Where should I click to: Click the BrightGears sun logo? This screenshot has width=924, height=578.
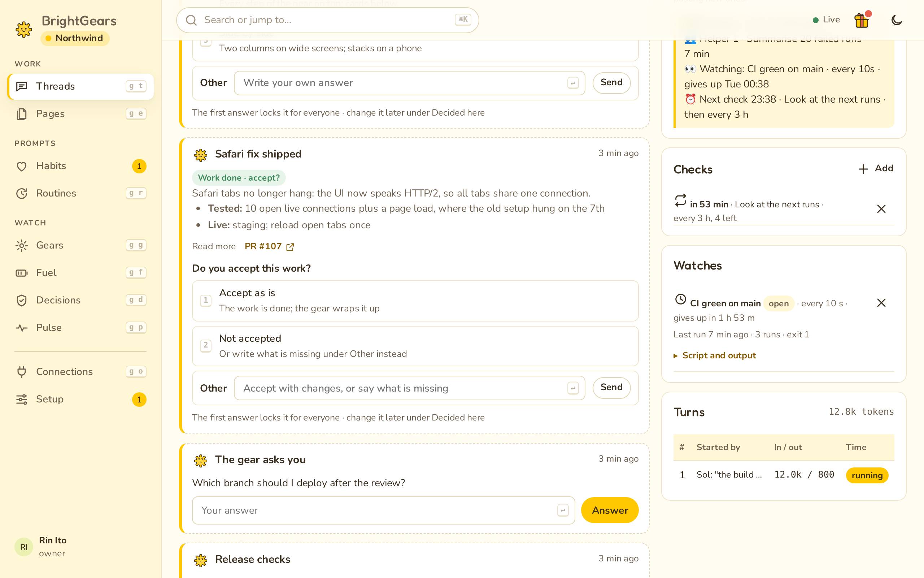[x=24, y=29]
